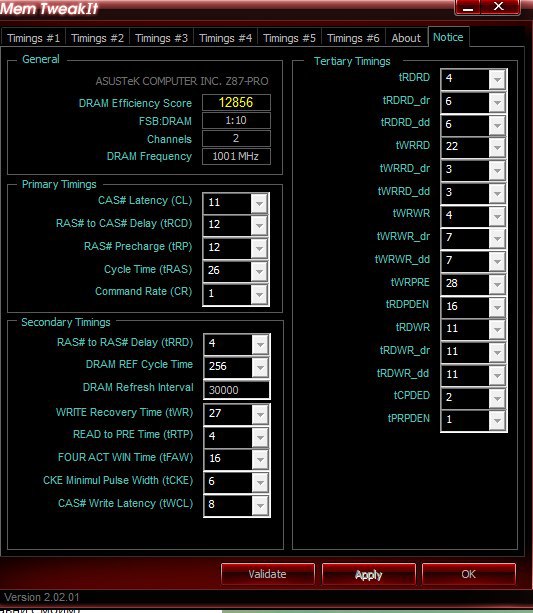Click the DRAM Frequency 1001 MHz value
533x613 pixels.
tap(236, 156)
